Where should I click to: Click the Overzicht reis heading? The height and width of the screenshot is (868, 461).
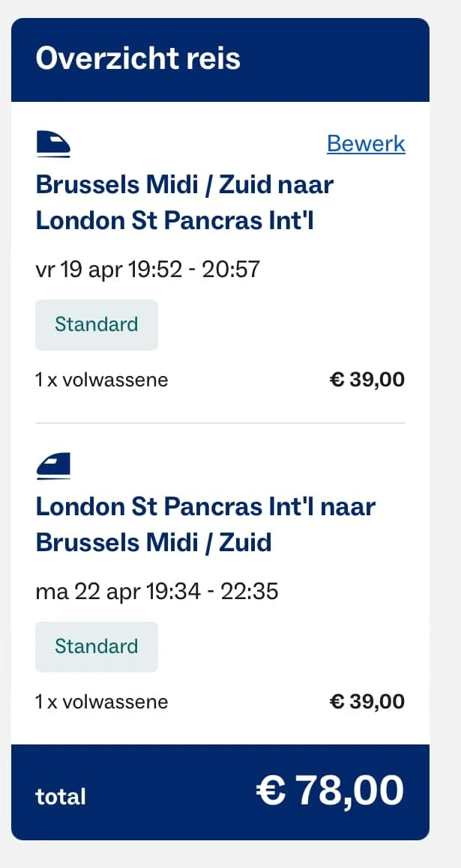point(138,58)
